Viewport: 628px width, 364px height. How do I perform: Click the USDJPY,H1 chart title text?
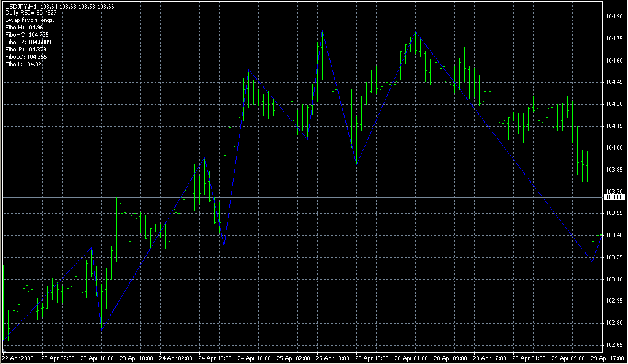[21, 6]
